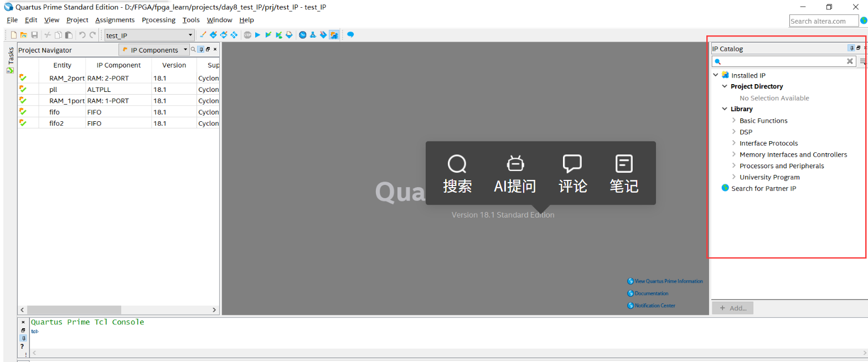Click the New File toolbar icon
This screenshot has width=868, height=362.
pos(14,35)
